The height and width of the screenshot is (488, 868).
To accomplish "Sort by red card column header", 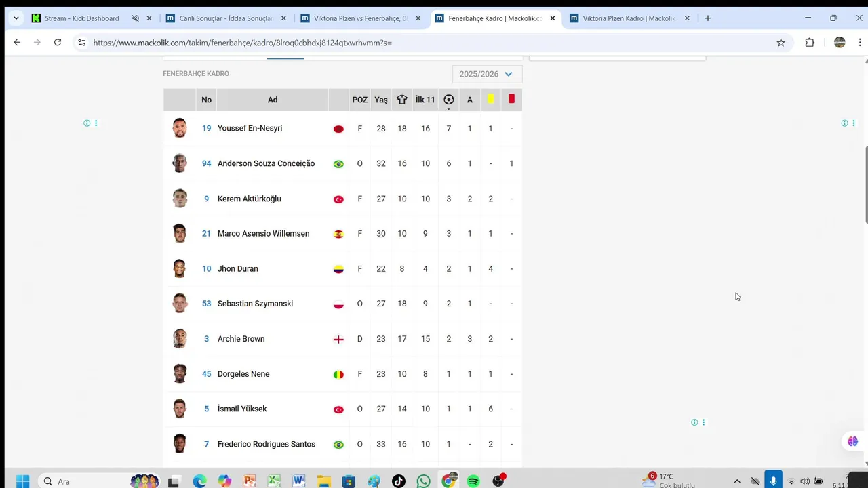I will [x=511, y=99].
